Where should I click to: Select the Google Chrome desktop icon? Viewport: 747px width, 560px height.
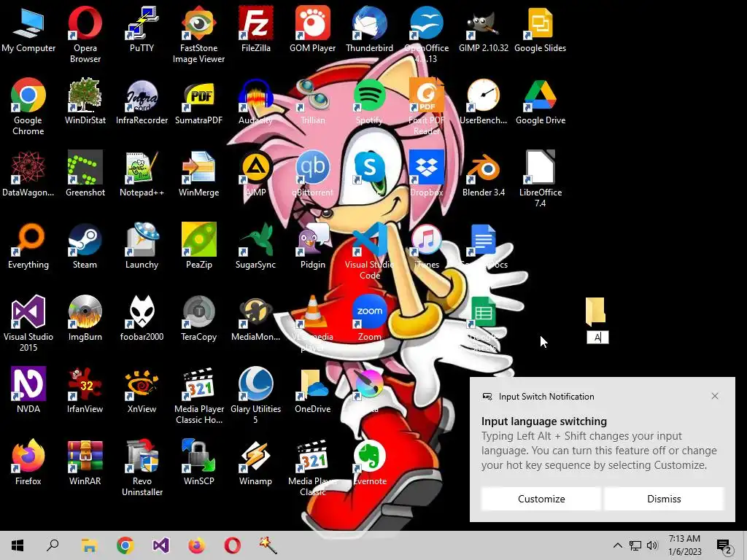tap(28, 96)
